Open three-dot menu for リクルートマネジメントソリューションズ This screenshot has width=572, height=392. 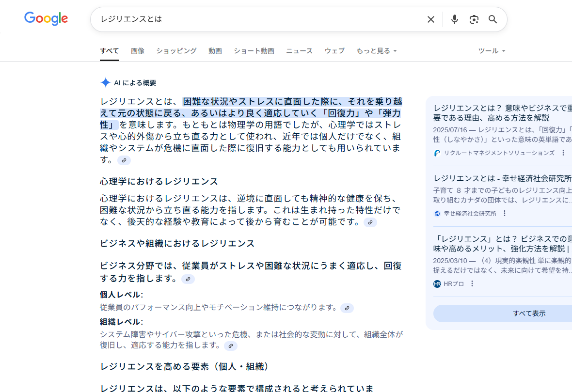point(563,153)
